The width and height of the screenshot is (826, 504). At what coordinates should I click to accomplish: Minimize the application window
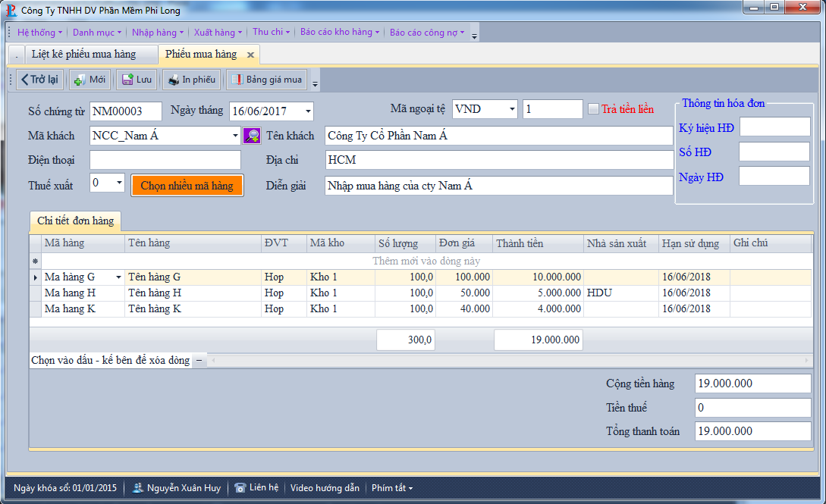(x=754, y=8)
